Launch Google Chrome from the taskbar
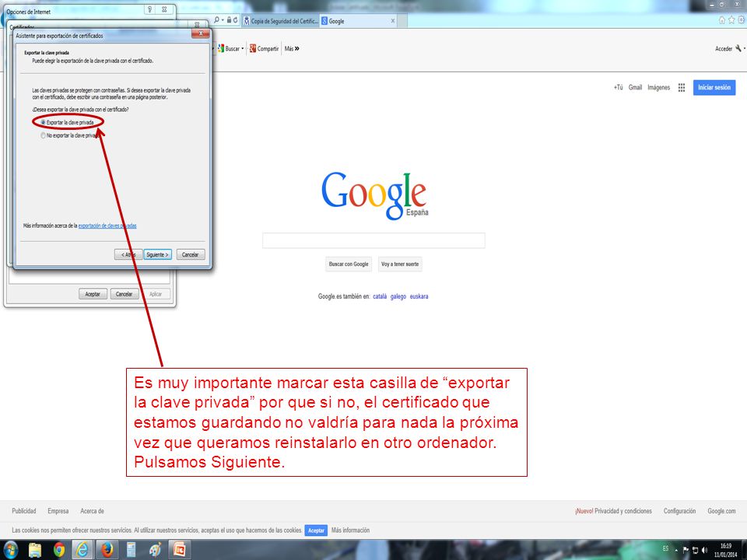747x560 pixels. [59, 550]
